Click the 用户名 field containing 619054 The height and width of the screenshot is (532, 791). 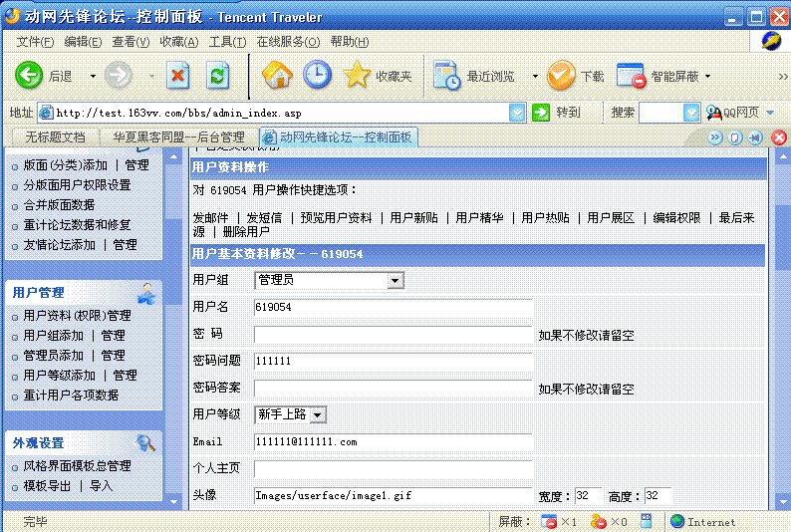[394, 307]
